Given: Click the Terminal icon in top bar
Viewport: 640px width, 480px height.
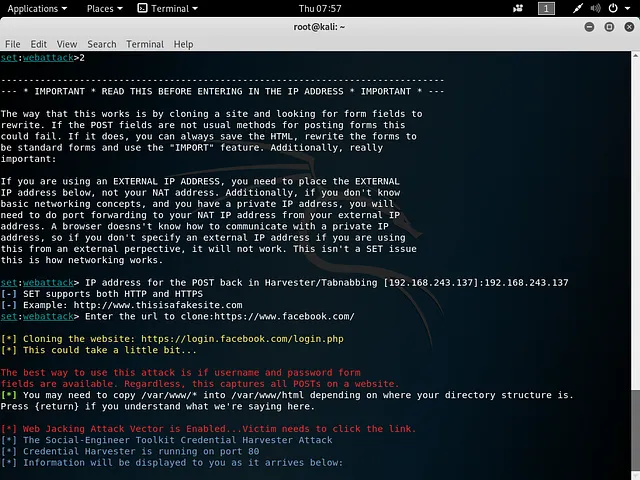Looking at the screenshot, I should 142,8.
